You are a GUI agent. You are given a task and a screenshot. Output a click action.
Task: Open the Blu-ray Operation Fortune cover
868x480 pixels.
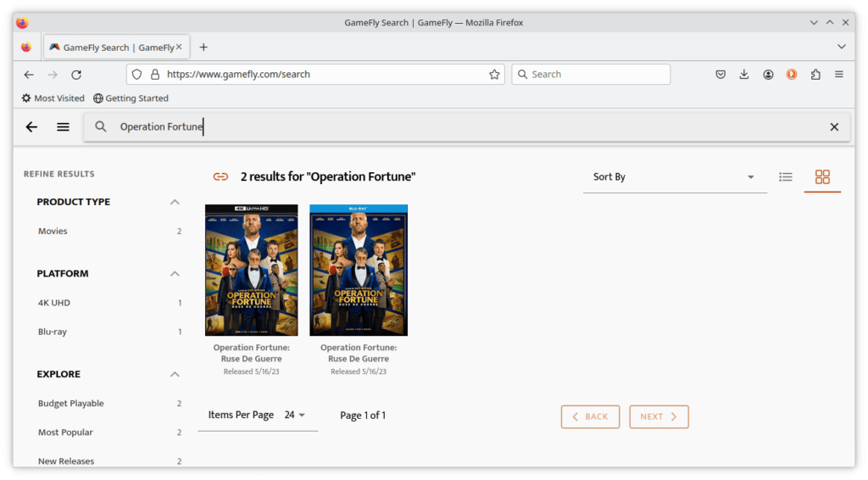[x=359, y=271]
